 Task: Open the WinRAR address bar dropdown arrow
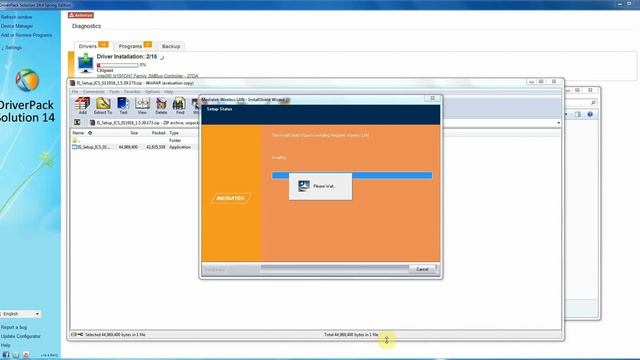point(558,123)
